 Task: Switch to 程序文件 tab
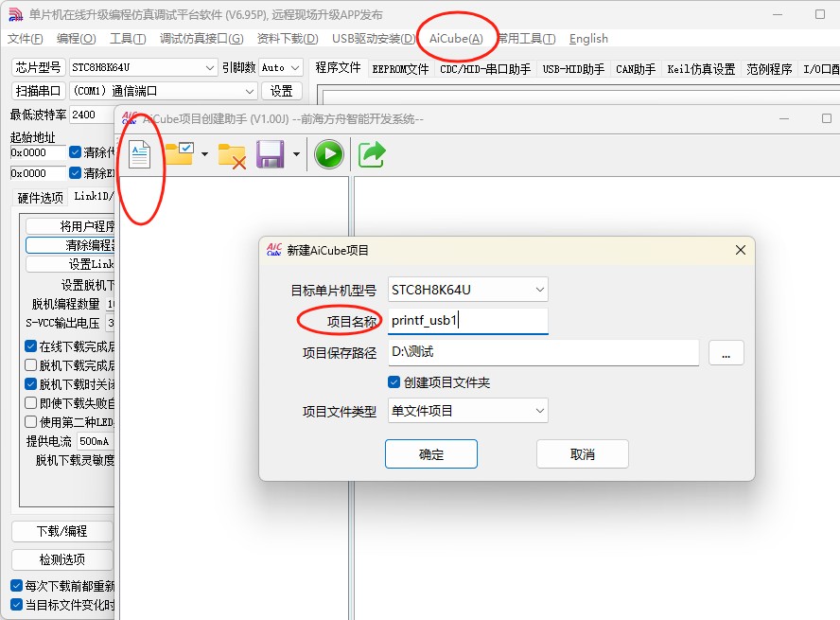tap(338, 67)
